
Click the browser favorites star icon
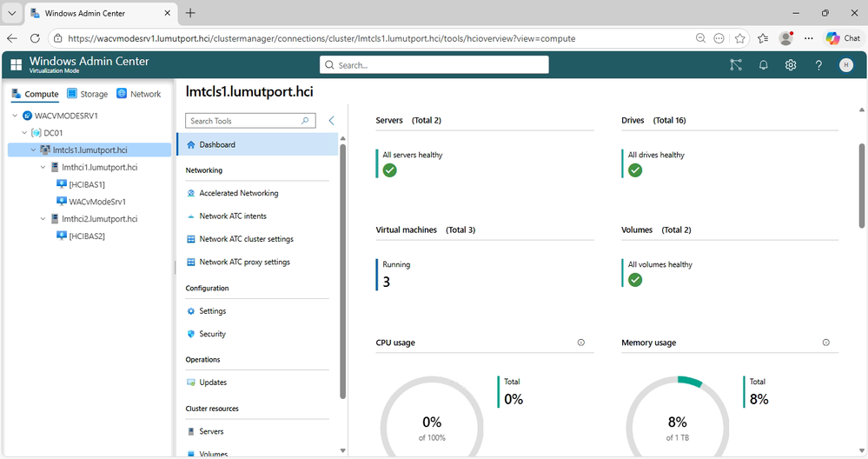click(x=740, y=38)
